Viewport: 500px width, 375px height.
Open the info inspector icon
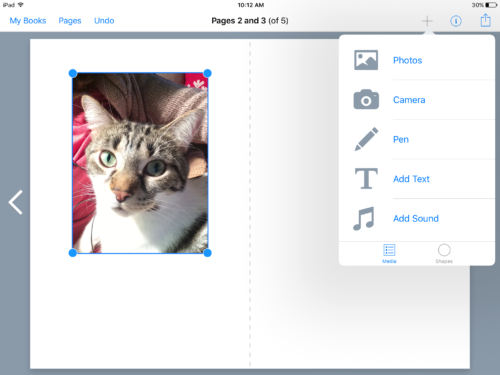(x=456, y=21)
